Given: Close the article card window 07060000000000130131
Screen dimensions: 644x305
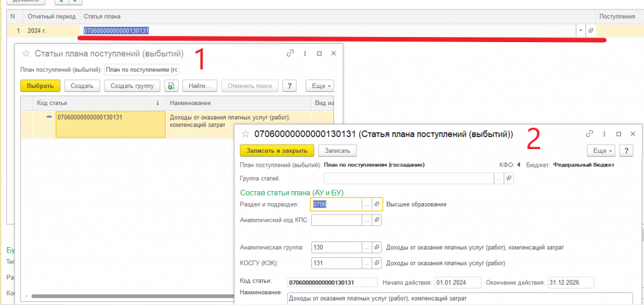Looking at the screenshot, I should tap(633, 134).
